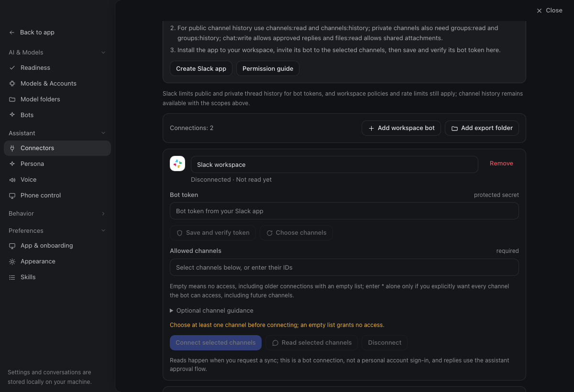Click Read selected channels
574x392 pixels.
[x=312, y=343]
